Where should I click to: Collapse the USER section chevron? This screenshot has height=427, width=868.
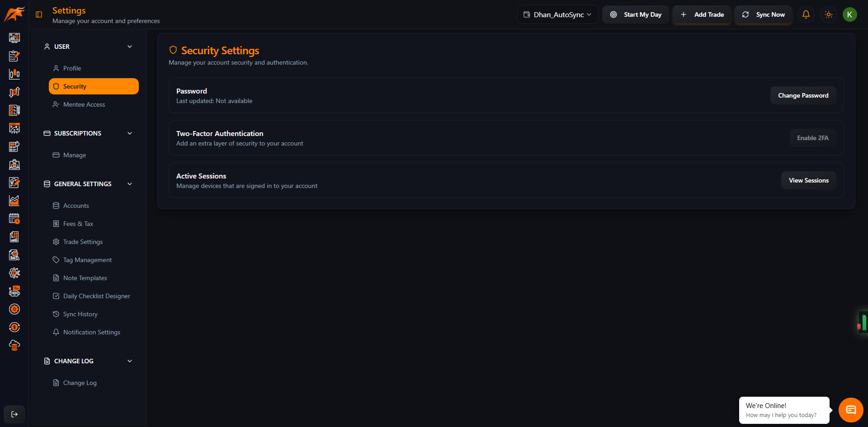[130, 47]
